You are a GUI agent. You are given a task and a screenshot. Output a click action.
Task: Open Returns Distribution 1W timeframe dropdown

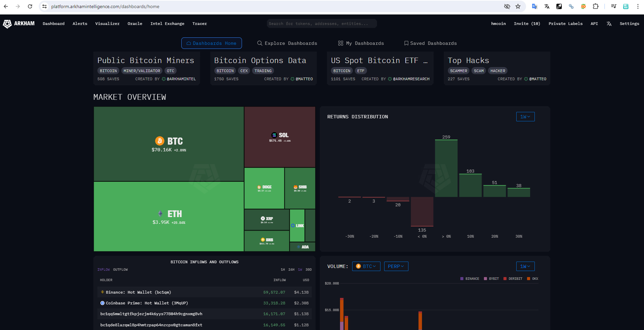coord(525,117)
